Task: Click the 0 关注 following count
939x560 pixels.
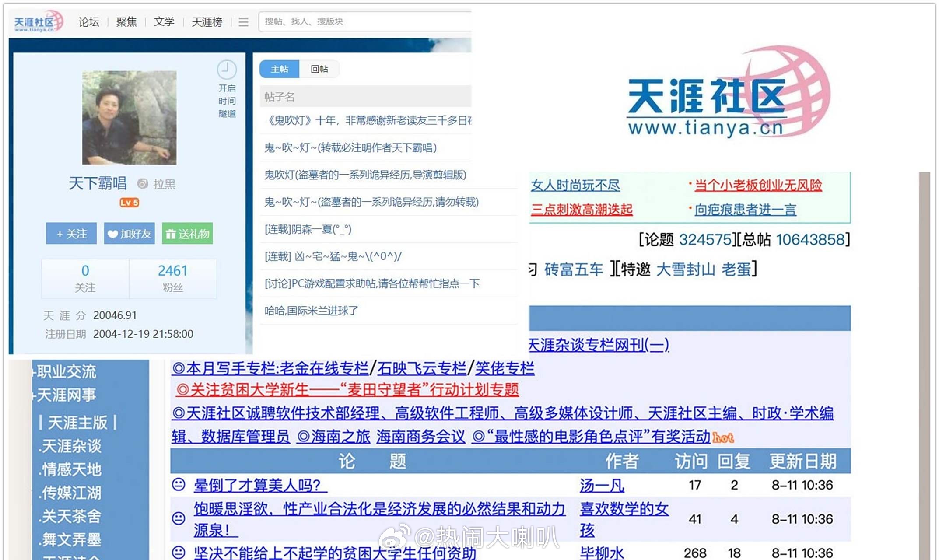Action: (85, 278)
